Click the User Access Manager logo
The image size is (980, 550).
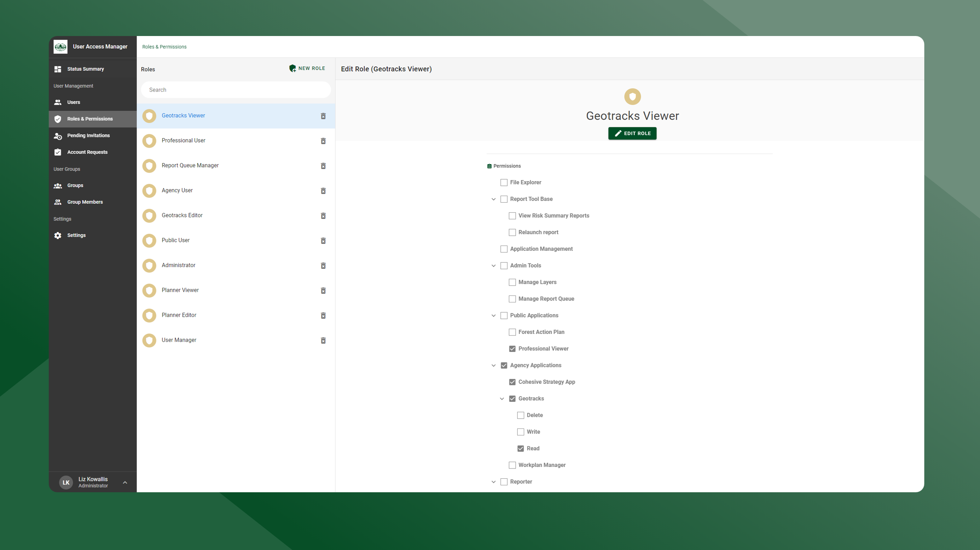click(61, 47)
